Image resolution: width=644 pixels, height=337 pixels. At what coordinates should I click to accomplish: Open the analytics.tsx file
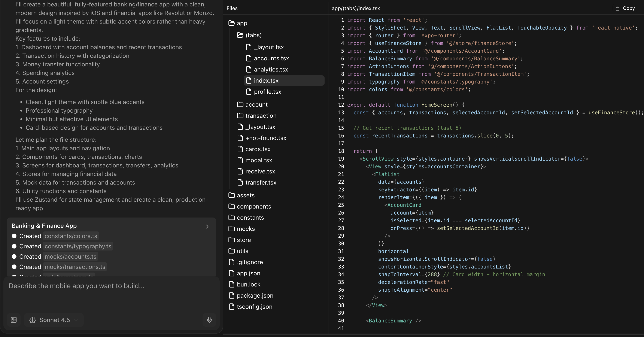pyautogui.click(x=271, y=70)
